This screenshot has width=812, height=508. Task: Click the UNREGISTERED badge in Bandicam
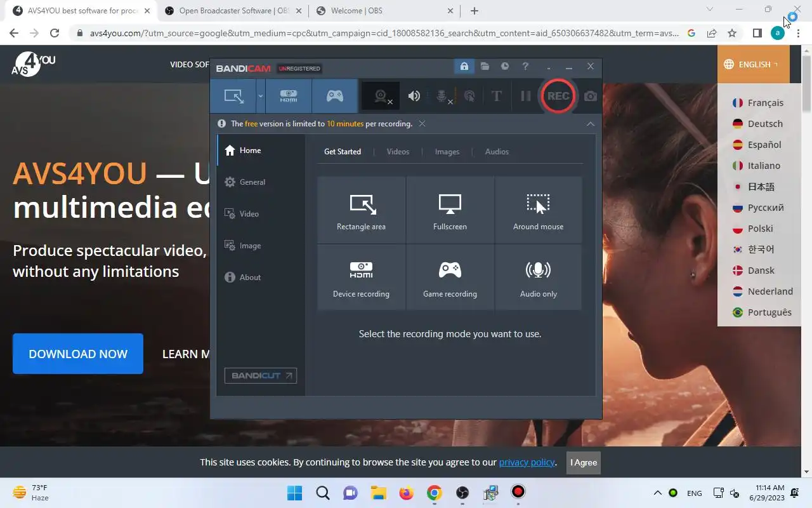tap(299, 69)
